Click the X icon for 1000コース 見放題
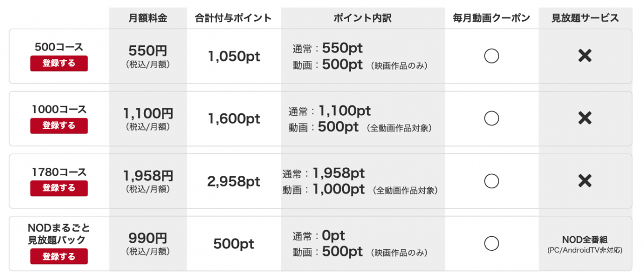Viewport: 644px width, 277px height. coord(585,118)
